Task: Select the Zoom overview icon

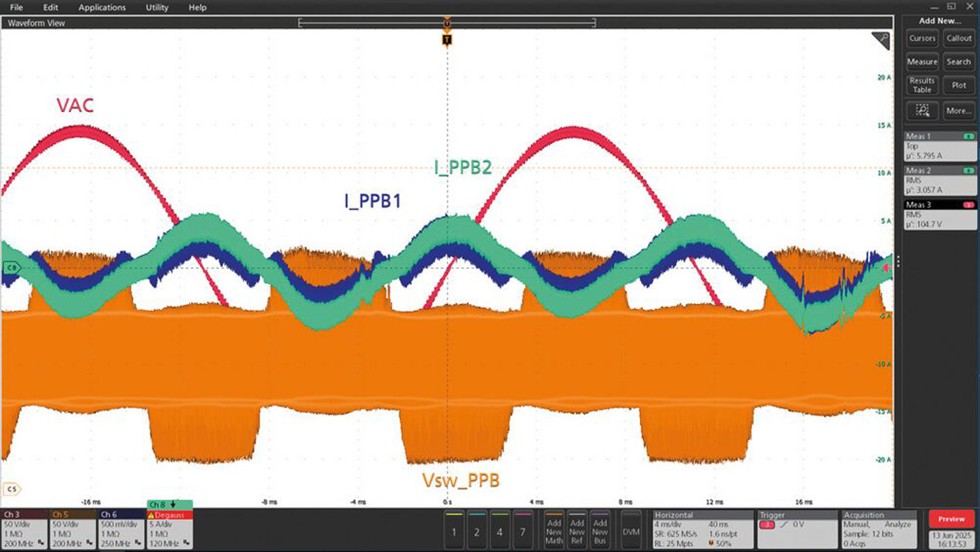Action: coord(922,110)
